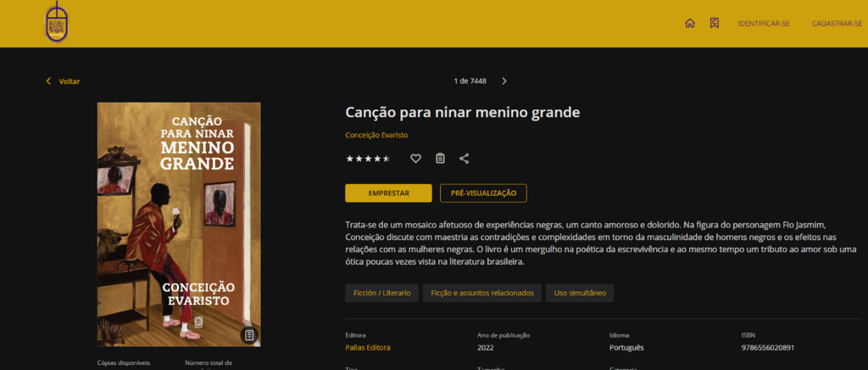Open IDENTIFICAR-SE login menu item
868x370 pixels.
[764, 24]
